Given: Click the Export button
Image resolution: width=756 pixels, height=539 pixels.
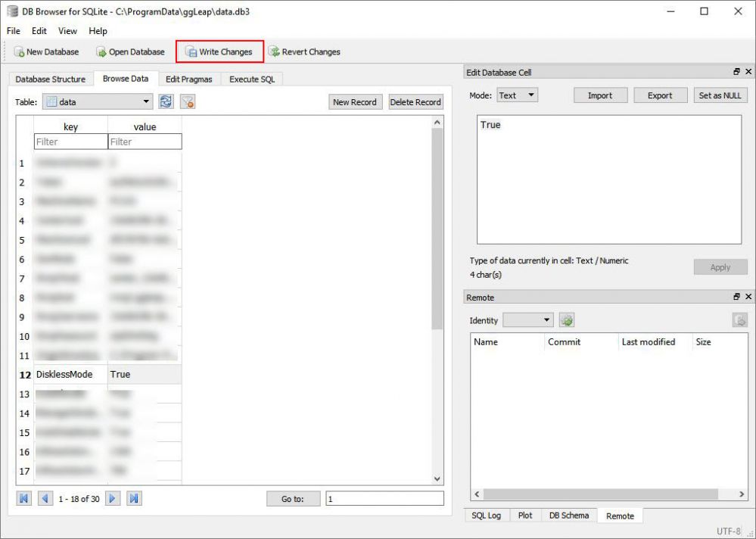Looking at the screenshot, I should pos(660,95).
